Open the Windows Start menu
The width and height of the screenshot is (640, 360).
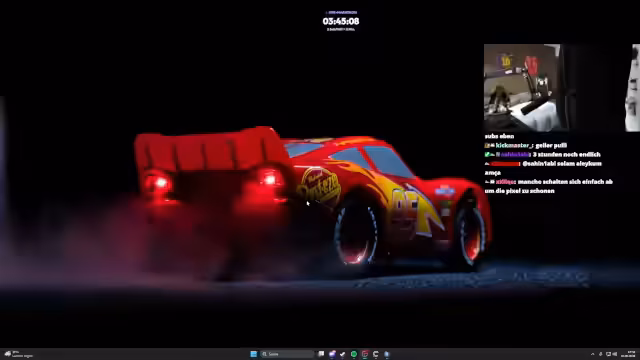(x=253, y=354)
